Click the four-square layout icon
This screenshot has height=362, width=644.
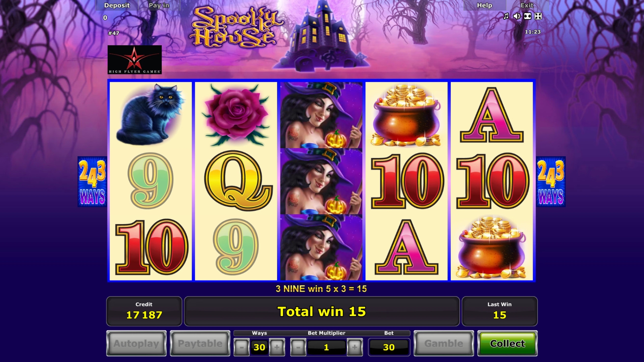(x=538, y=16)
